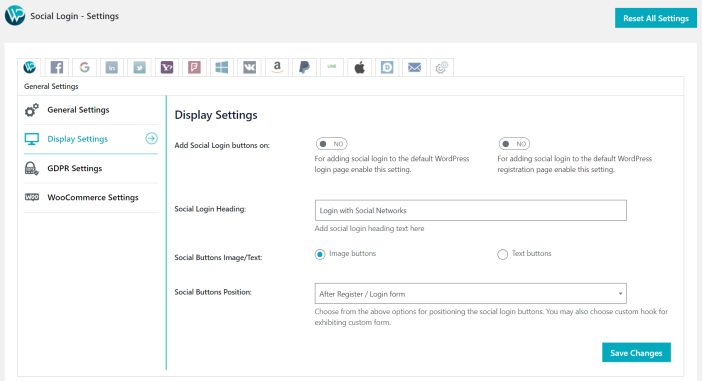Viewport: 702px width, 381px height.
Task: Click "Add social login heading text here" hint
Action: pyautogui.click(x=369, y=228)
